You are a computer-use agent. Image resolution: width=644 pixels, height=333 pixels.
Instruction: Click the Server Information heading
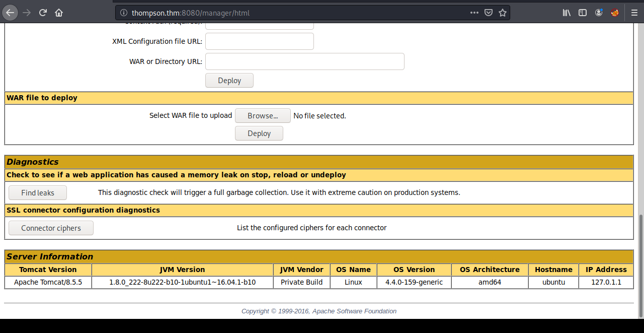(50, 256)
